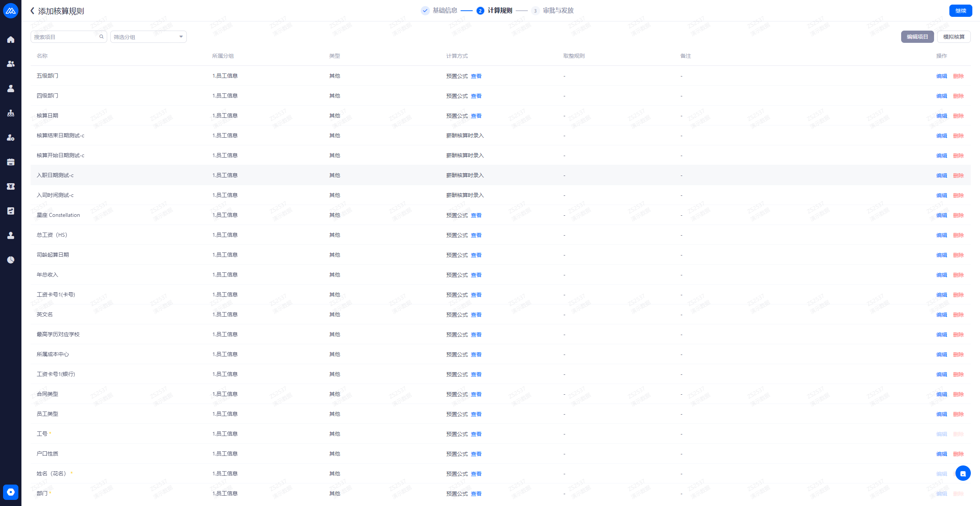
Task: Click the 星座 Constellation name cell
Action: click(x=58, y=215)
